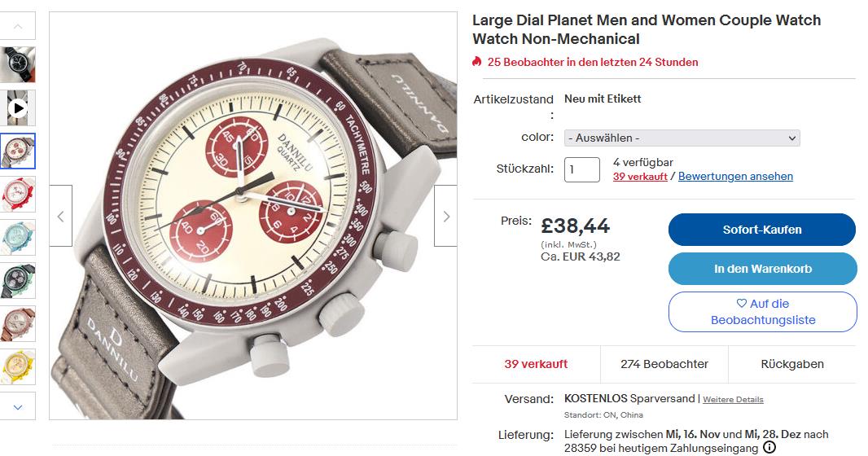Select the red watch thumbnail
Screen dimensions: 868x456
coord(18,194)
